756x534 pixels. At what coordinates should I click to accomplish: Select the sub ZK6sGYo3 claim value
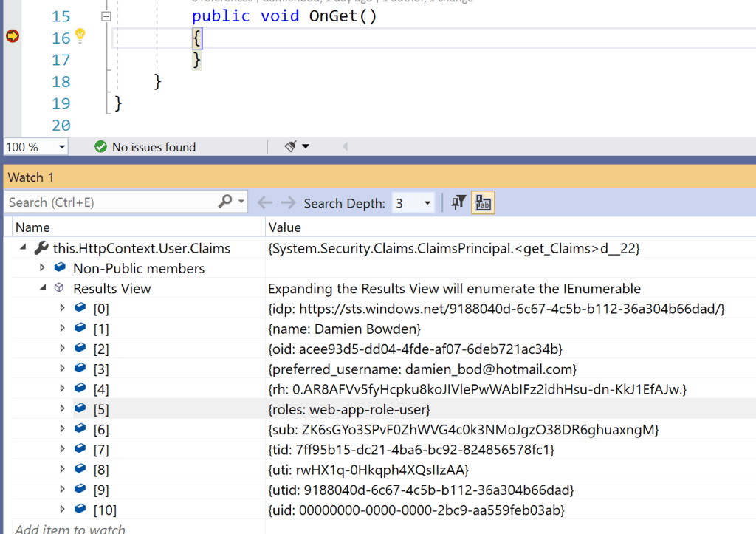[464, 430]
